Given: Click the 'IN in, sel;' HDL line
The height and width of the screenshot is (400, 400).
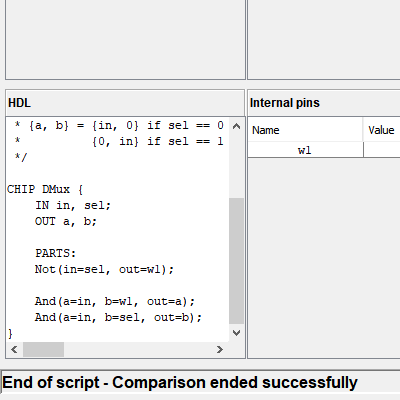Looking at the screenshot, I should pyautogui.click(x=73, y=205).
